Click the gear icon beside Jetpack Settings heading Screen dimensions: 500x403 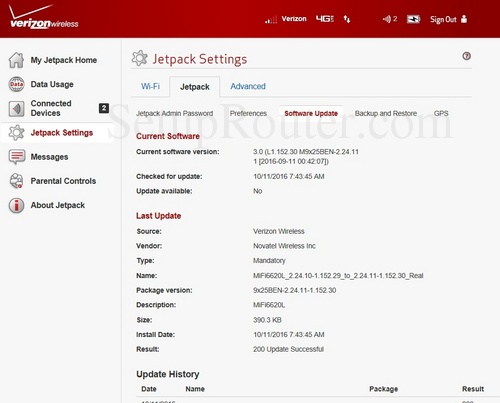click(x=139, y=58)
